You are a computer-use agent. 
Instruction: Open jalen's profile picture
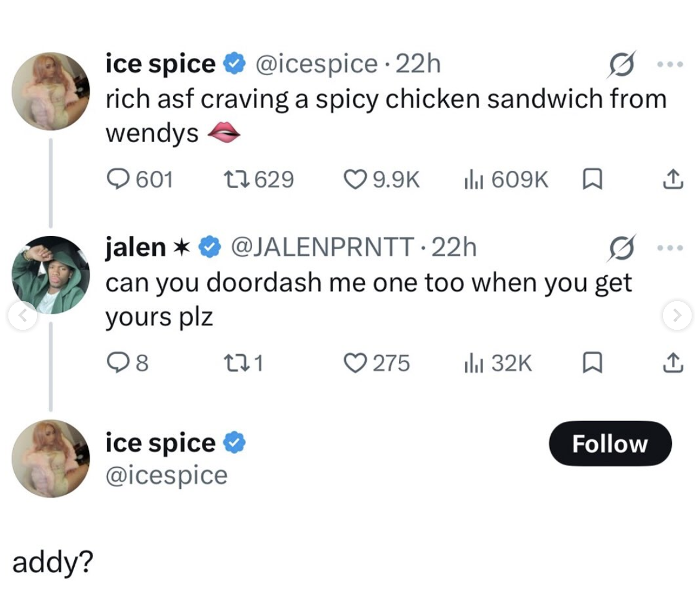pos(51,275)
